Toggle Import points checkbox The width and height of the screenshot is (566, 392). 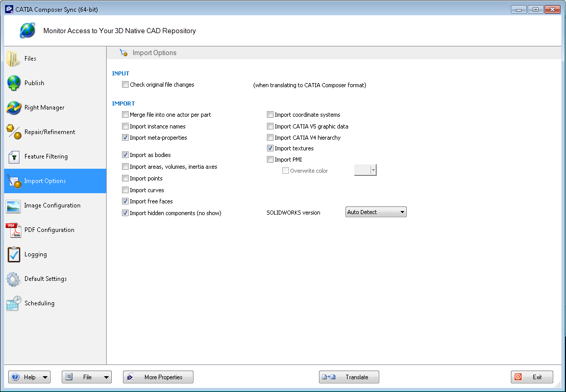[x=125, y=178]
